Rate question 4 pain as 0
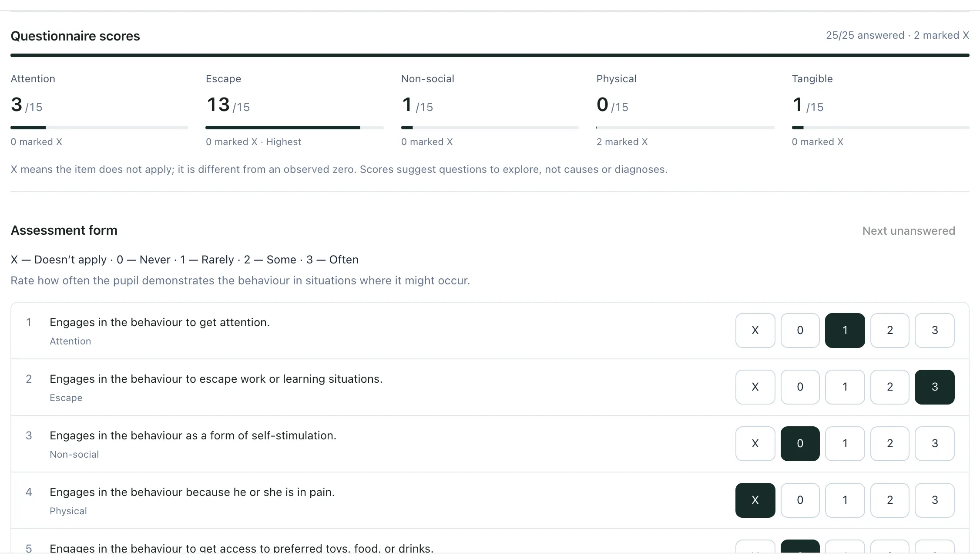 point(800,500)
